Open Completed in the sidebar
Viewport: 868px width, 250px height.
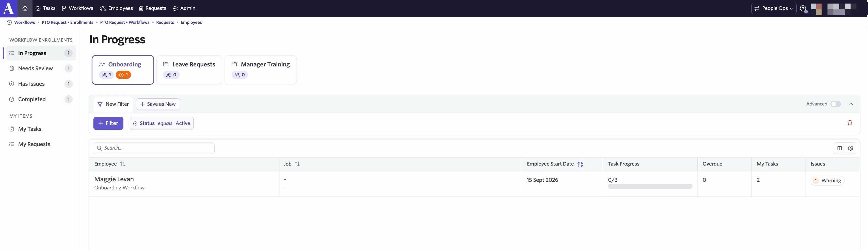point(41,100)
